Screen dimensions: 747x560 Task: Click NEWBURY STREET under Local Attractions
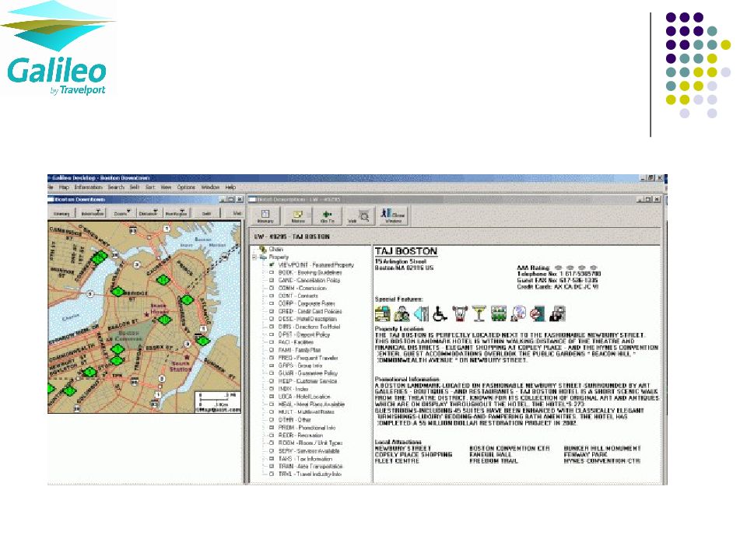click(403, 448)
